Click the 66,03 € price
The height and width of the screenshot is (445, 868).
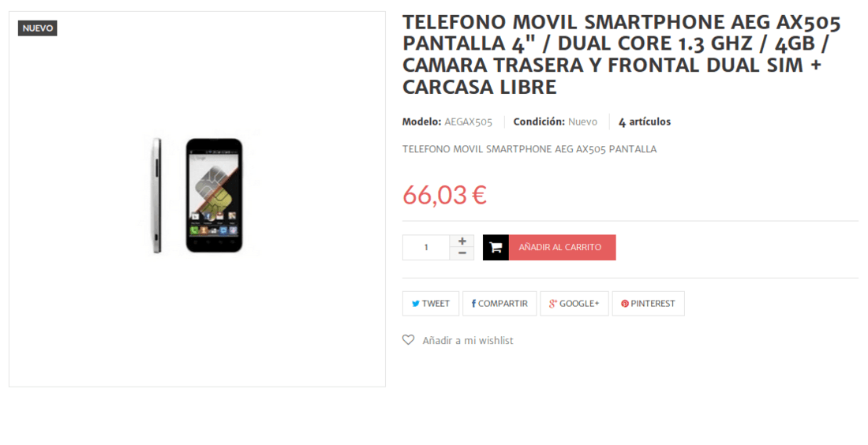coord(444,195)
